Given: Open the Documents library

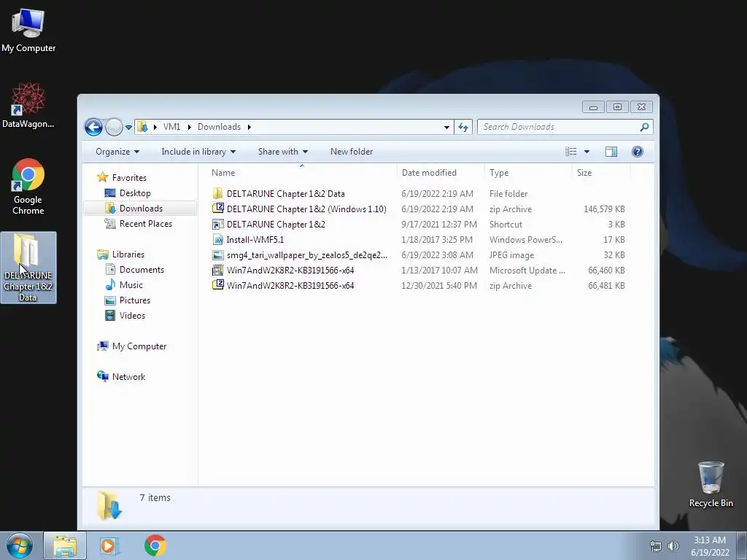Looking at the screenshot, I should coord(142,270).
